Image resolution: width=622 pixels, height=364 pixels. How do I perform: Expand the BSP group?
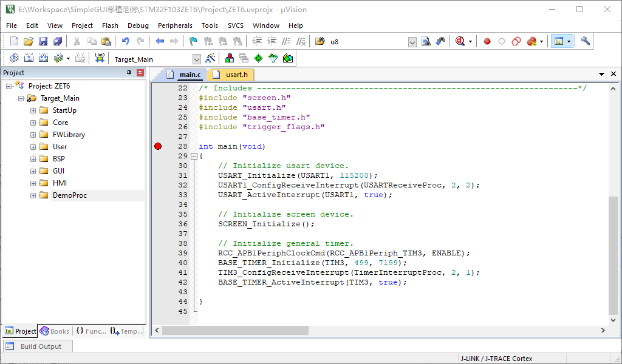[x=33, y=159]
